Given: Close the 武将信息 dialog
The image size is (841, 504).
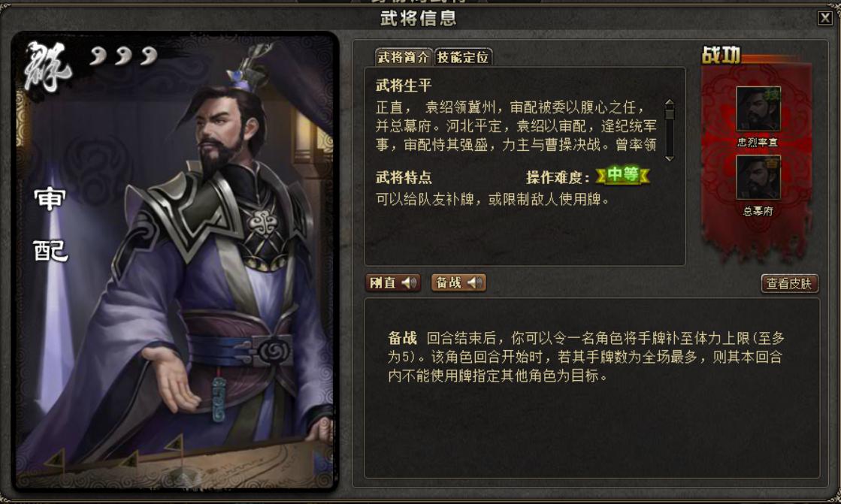Looking at the screenshot, I should point(825,18).
